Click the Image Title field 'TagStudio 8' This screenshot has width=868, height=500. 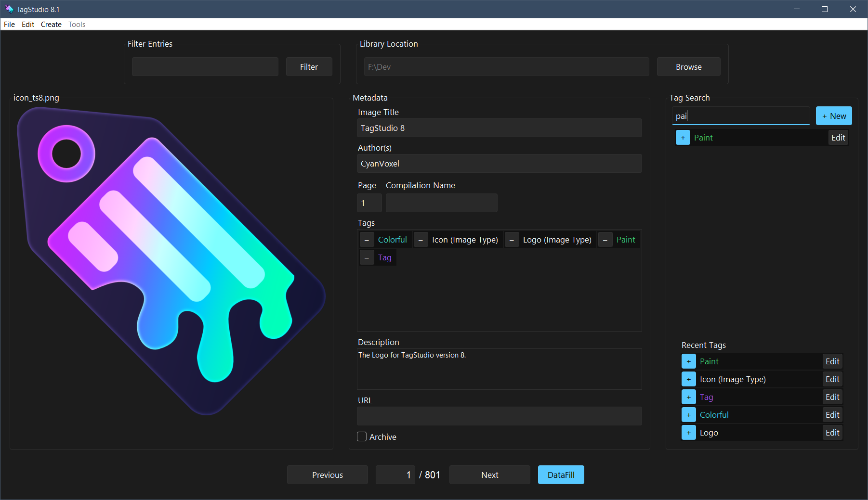click(500, 128)
